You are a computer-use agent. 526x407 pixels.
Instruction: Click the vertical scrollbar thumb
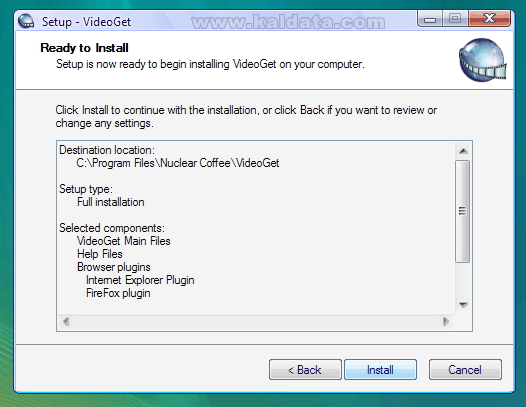pos(463,211)
